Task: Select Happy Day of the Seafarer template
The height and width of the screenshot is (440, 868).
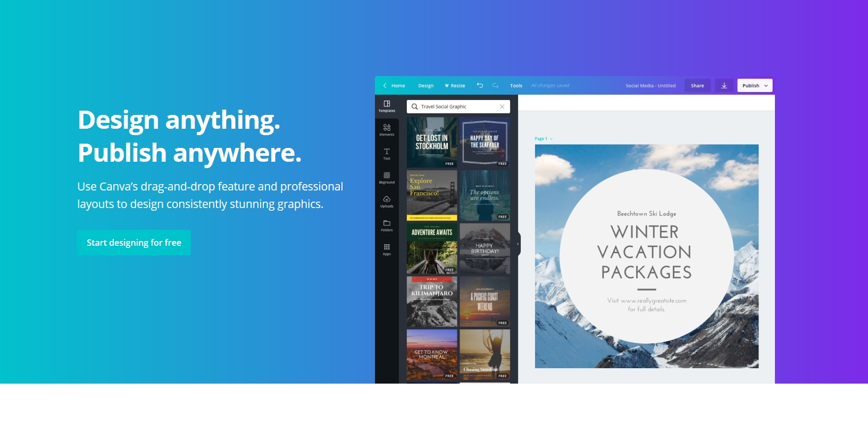Action: click(485, 142)
